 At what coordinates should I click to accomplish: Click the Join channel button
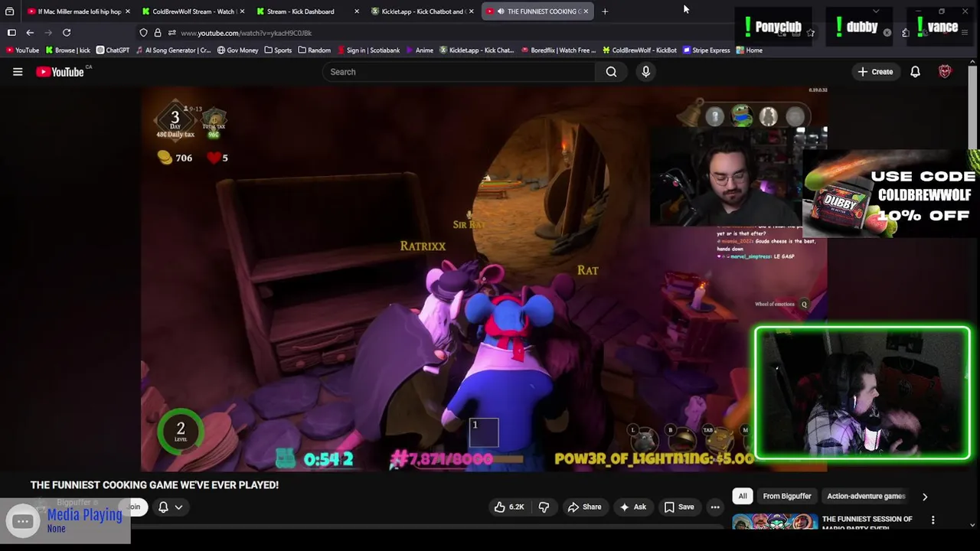(x=135, y=507)
